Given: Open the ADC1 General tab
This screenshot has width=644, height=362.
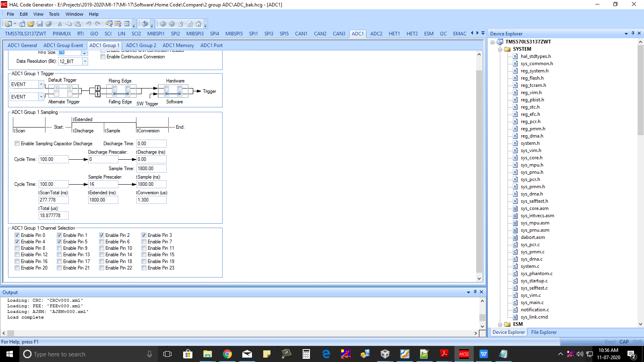Looking at the screenshot, I should 22,45.
